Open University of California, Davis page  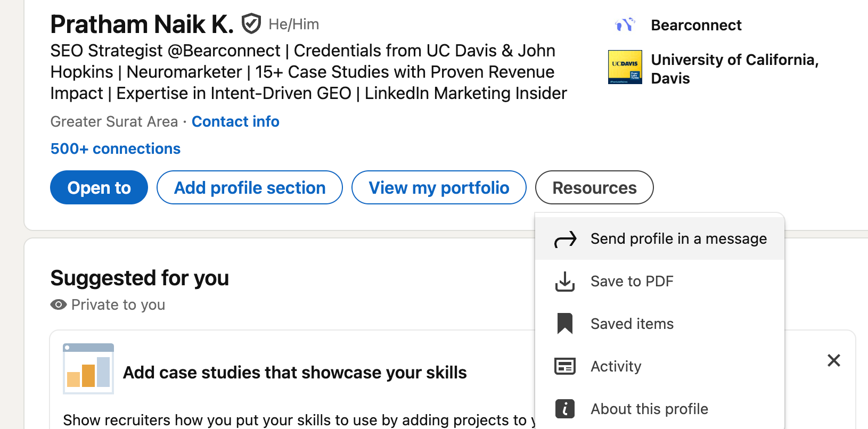point(734,69)
